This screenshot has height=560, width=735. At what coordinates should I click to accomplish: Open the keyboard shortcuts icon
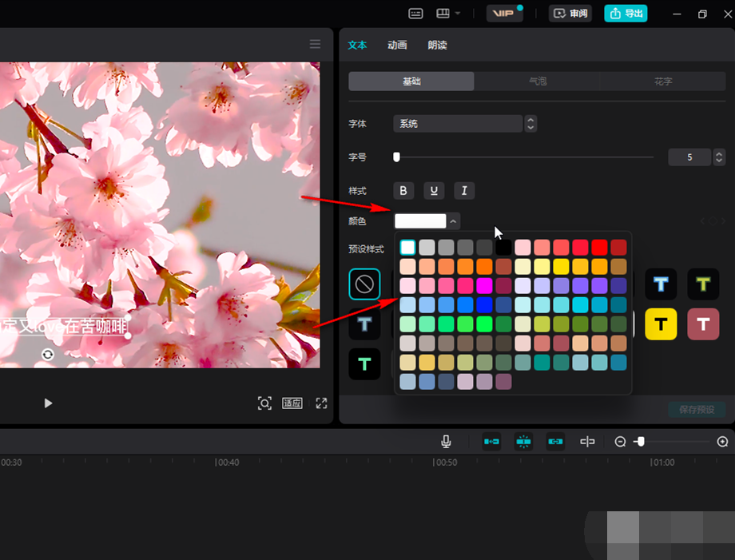pyautogui.click(x=415, y=14)
